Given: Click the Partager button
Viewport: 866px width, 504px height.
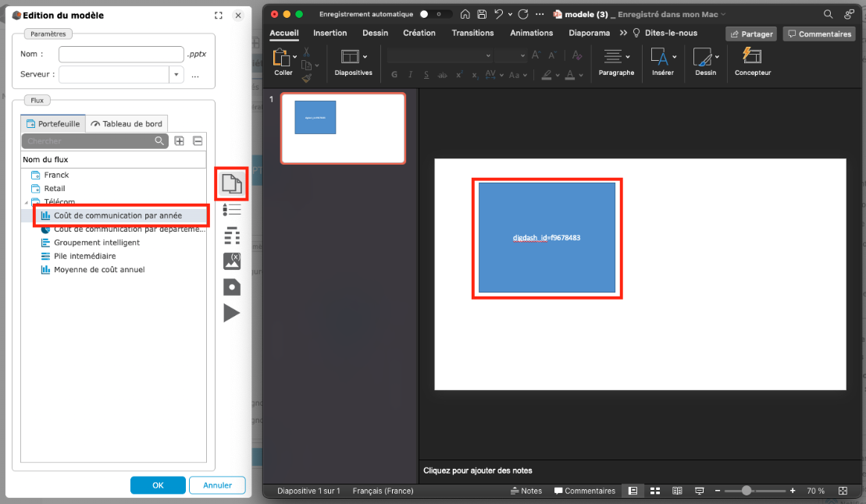Looking at the screenshot, I should pyautogui.click(x=750, y=34).
